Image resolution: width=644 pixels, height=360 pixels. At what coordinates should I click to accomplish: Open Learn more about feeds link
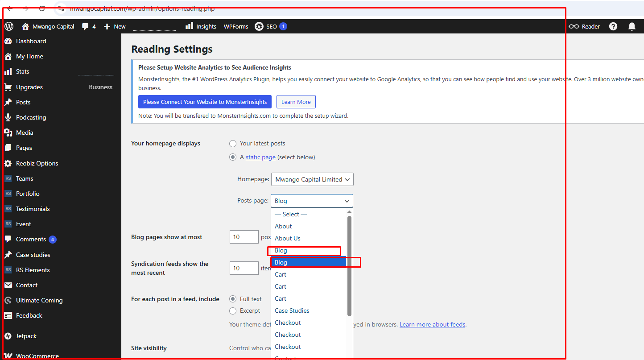[x=433, y=324]
